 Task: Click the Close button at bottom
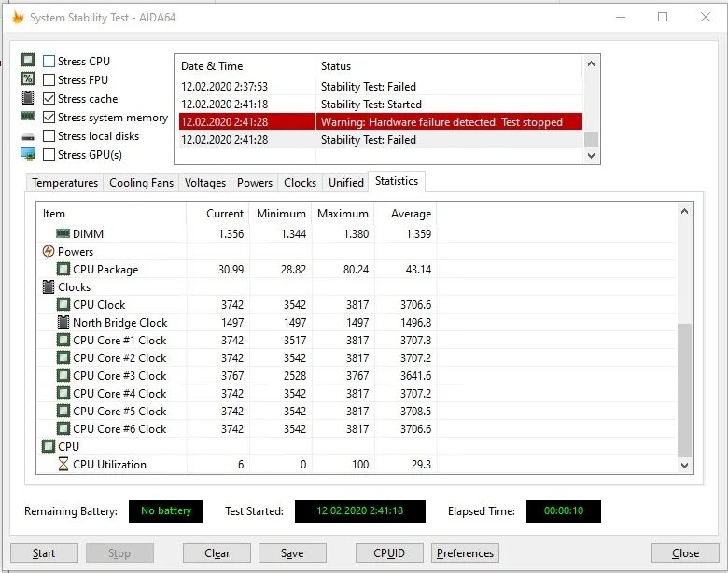(x=685, y=553)
